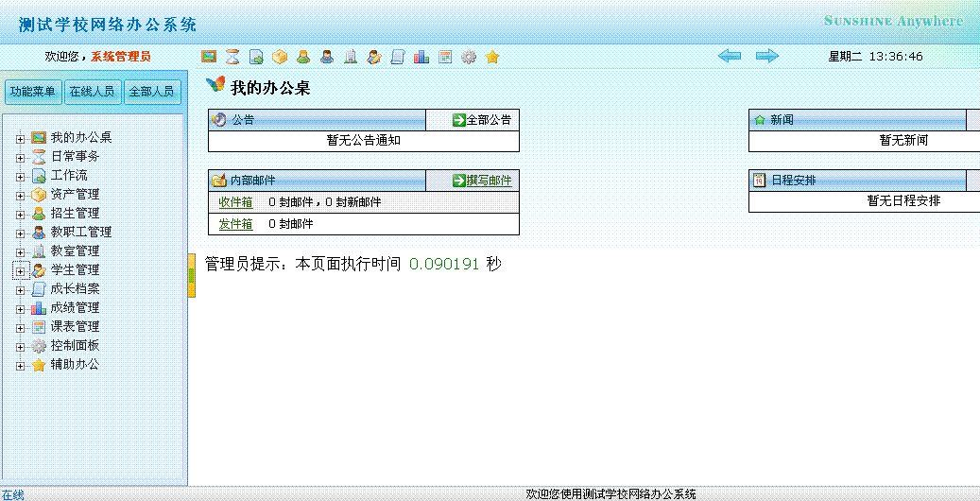Select 控制面板 in the sidebar tree
The height and width of the screenshot is (501, 980).
coord(75,345)
